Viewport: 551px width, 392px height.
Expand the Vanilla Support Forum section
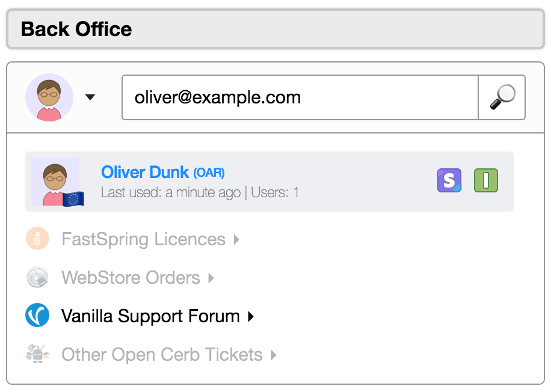pos(251,316)
